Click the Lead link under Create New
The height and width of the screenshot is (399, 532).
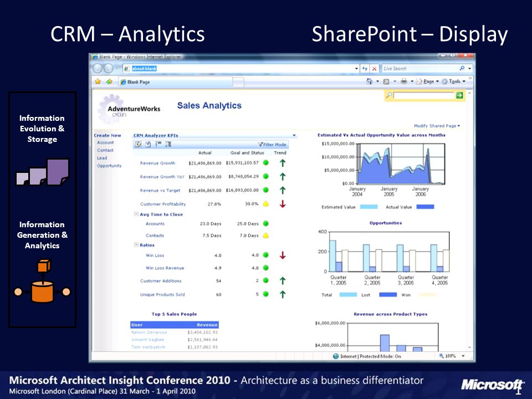coord(102,158)
